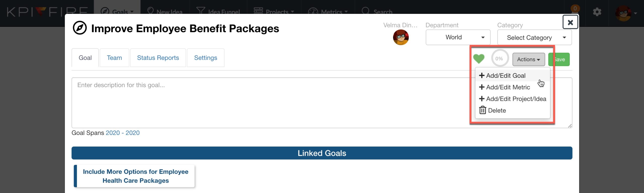Click the 0% progress circle

(499, 59)
